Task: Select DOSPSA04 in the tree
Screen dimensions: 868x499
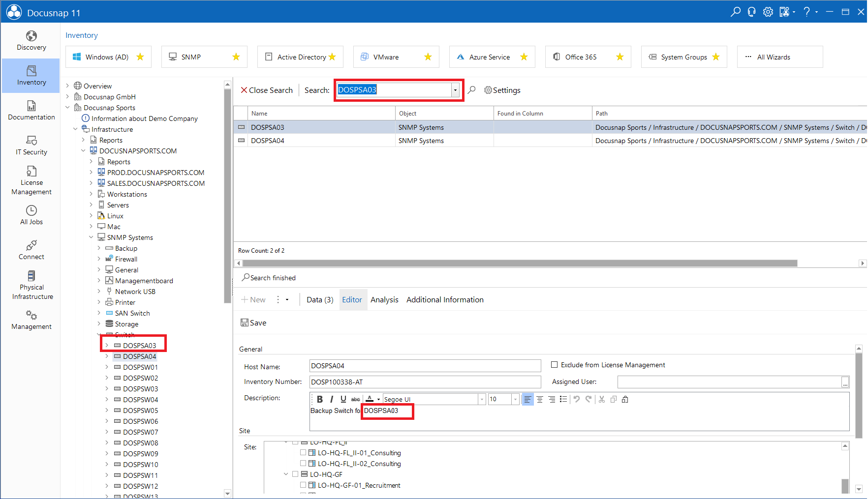Action: click(139, 356)
